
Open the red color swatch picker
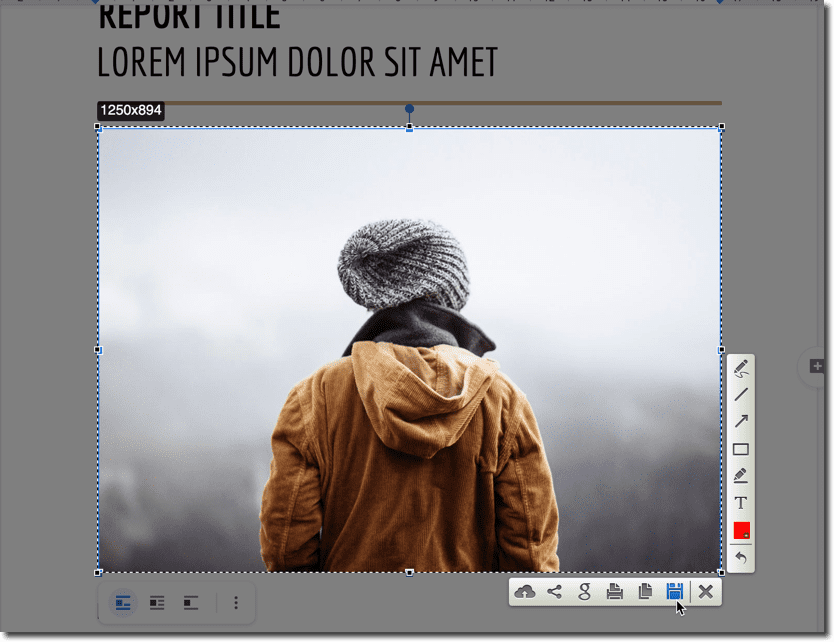tap(740, 531)
